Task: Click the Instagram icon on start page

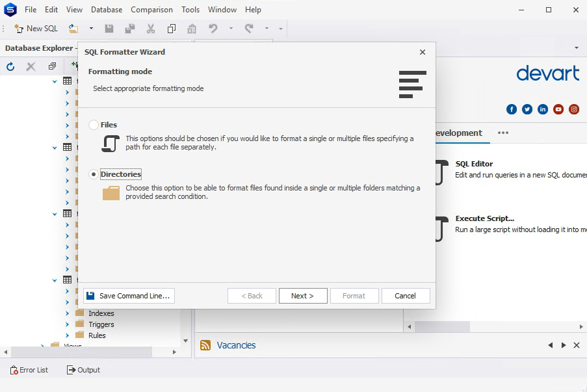Action: click(574, 109)
